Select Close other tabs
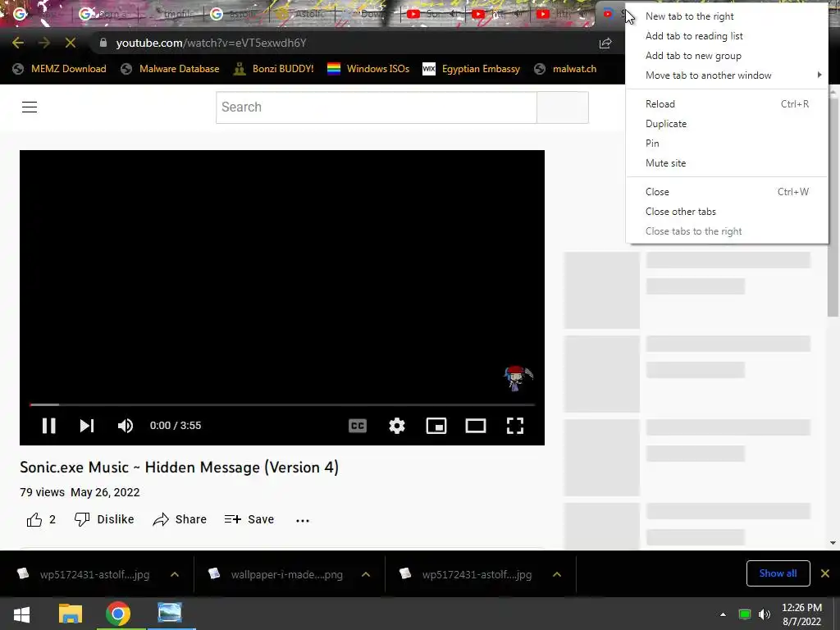The image size is (840, 630). click(x=727, y=212)
